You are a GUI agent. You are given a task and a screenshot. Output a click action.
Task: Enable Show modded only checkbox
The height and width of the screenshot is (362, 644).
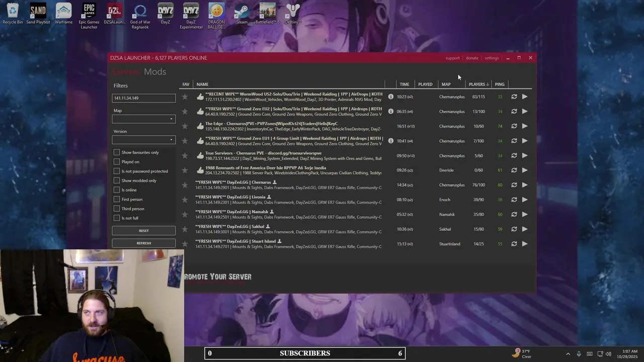[117, 180]
